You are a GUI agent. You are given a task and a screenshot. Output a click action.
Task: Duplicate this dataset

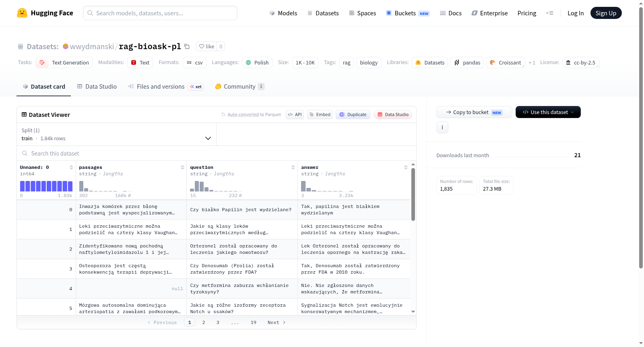point(353,114)
